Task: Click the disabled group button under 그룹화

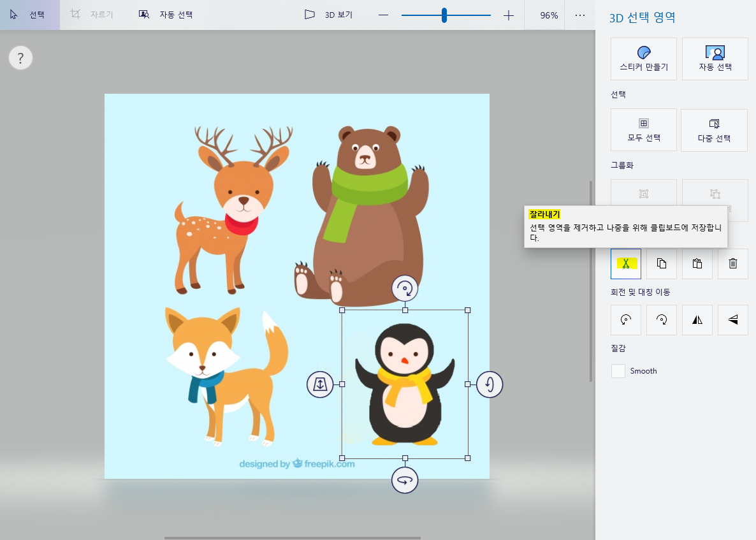Action: tap(644, 194)
